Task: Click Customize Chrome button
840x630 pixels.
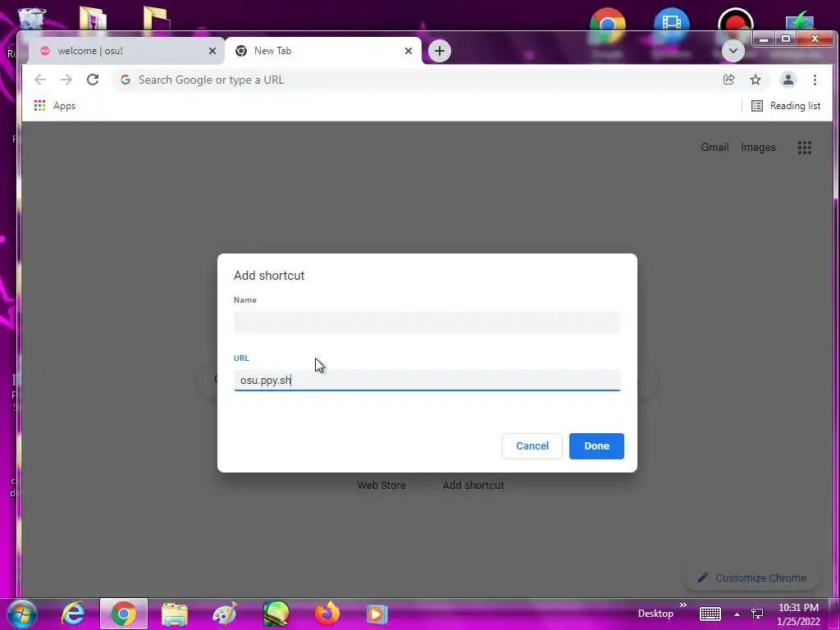Action: pyautogui.click(x=751, y=577)
